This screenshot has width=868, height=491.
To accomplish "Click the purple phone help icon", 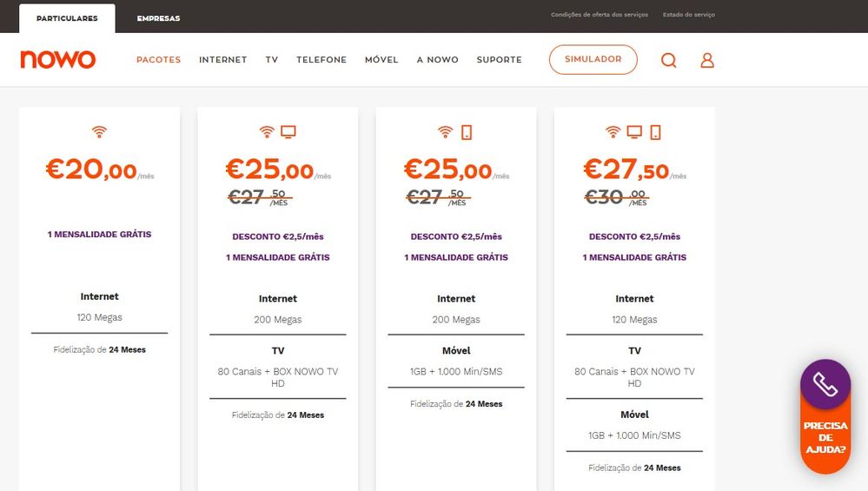I will pyautogui.click(x=825, y=384).
